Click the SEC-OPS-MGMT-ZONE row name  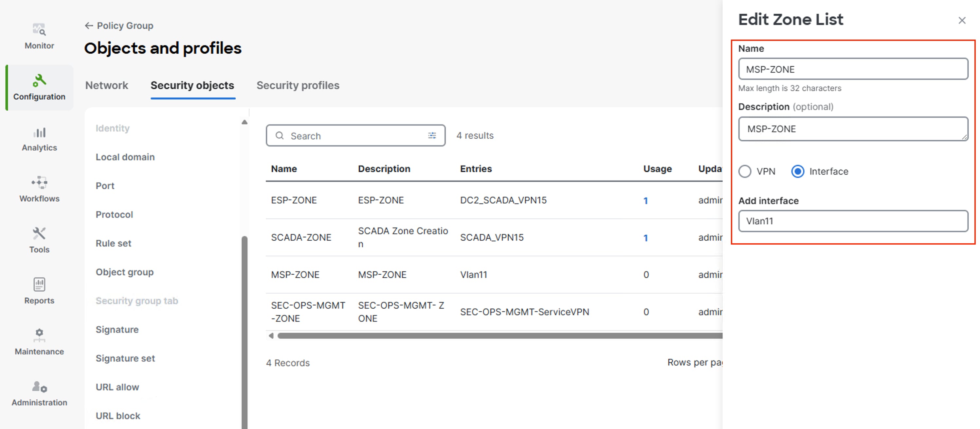pyautogui.click(x=308, y=312)
